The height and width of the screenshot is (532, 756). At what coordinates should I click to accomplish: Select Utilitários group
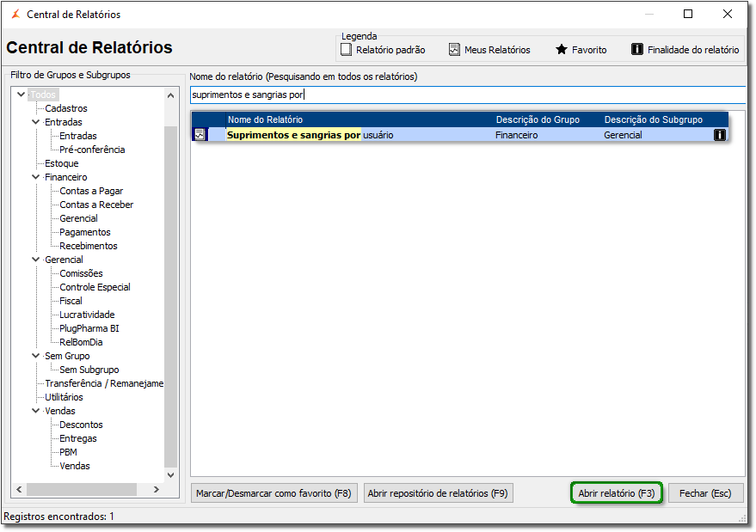tap(65, 397)
